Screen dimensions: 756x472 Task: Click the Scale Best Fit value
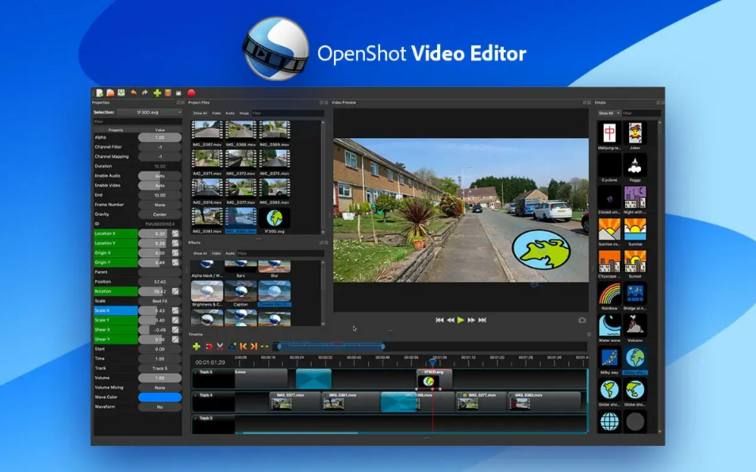coord(160,301)
